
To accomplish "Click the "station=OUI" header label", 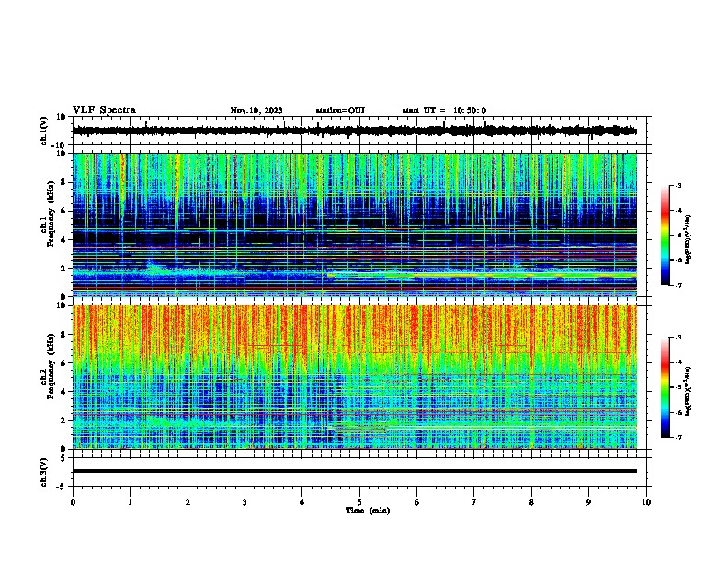I will tap(340, 110).
